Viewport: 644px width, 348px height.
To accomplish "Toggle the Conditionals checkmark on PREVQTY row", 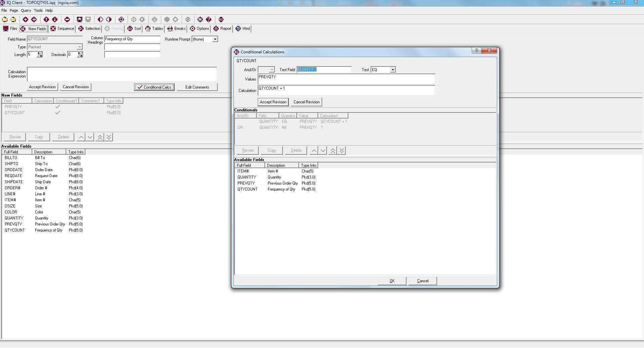I will pyautogui.click(x=58, y=107).
